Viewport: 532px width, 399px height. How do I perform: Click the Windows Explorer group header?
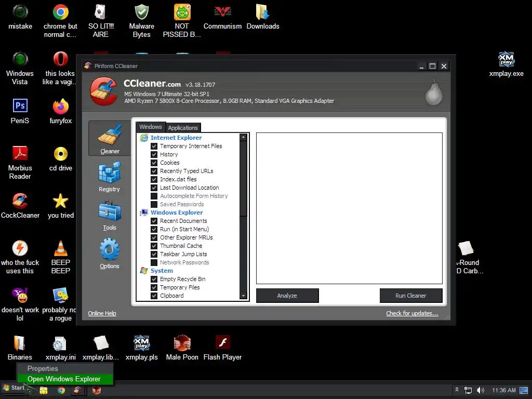tap(177, 212)
